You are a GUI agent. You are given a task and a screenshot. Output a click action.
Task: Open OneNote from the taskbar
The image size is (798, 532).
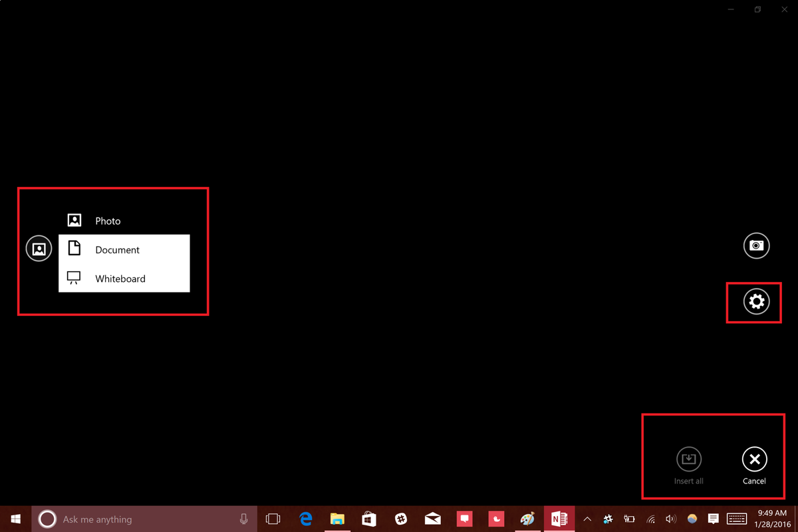[559, 519]
